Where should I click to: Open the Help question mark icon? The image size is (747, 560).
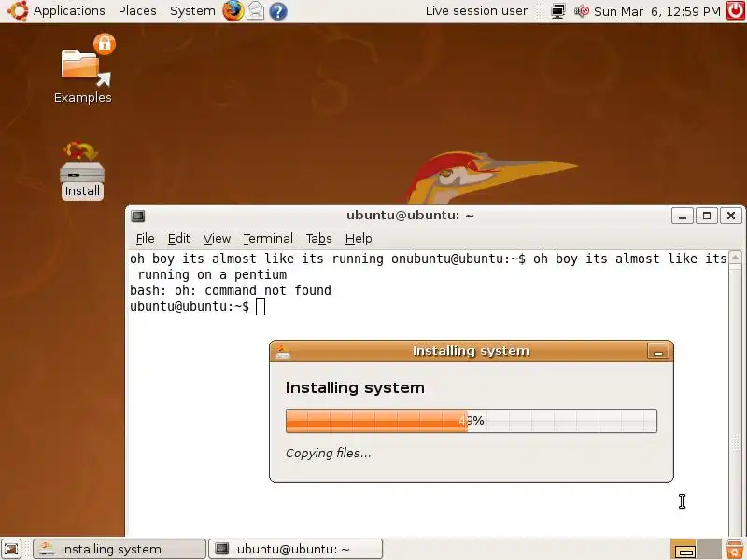point(277,11)
